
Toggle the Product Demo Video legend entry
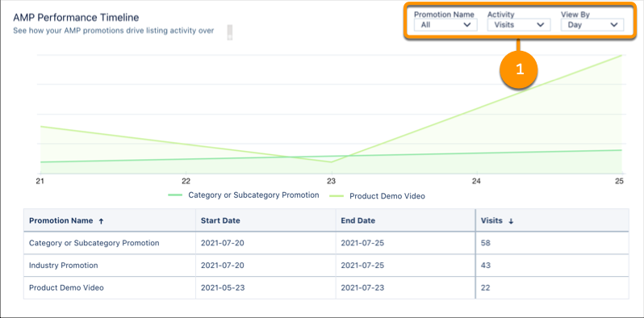377,196
